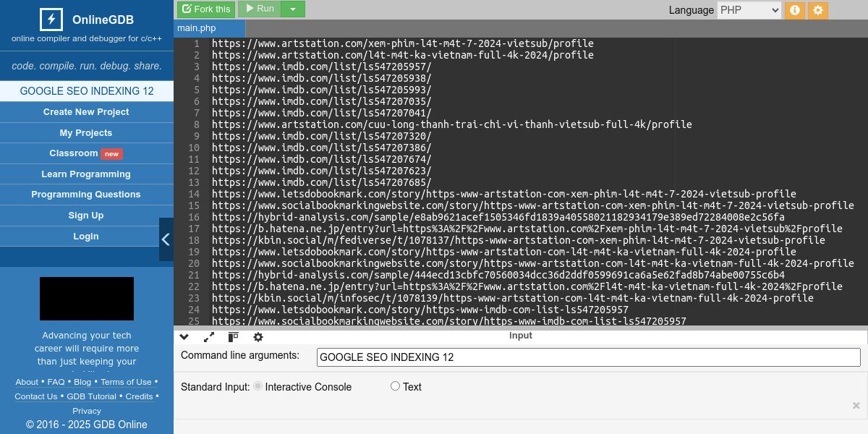This screenshot has width=868, height=434.
Task: Expand the console panel to fullscreen
Action: pos(209,337)
